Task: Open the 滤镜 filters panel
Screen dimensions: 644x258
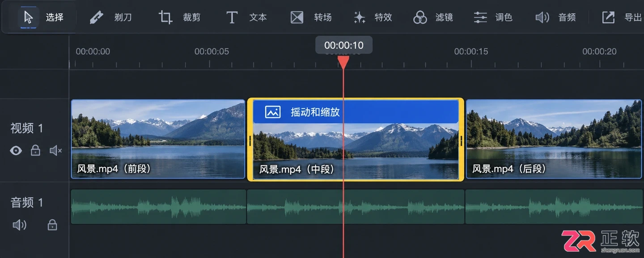Action: pos(433,17)
